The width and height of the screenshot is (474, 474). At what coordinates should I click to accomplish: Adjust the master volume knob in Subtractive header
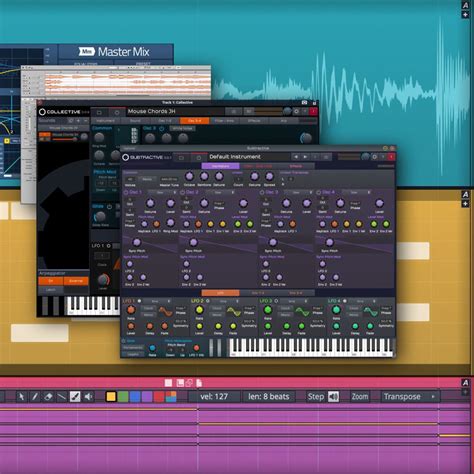point(366,157)
